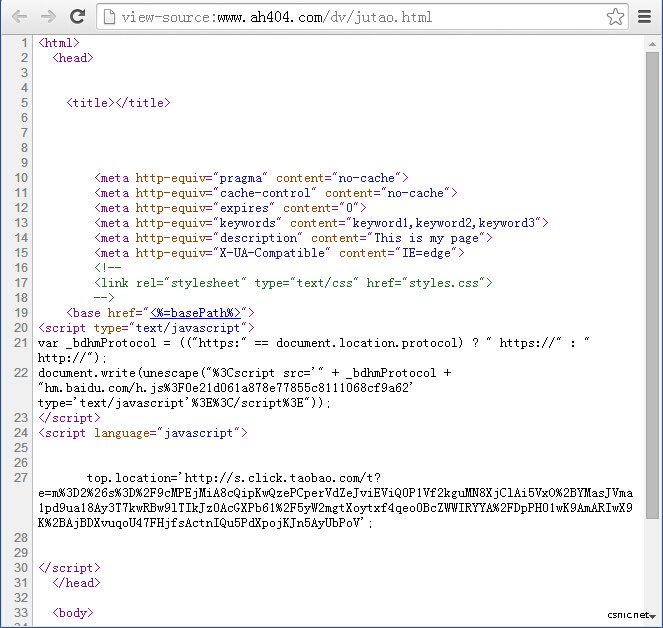The image size is (663, 628).
Task: Click the vertical scrollbar thumb
Action: 653,280
